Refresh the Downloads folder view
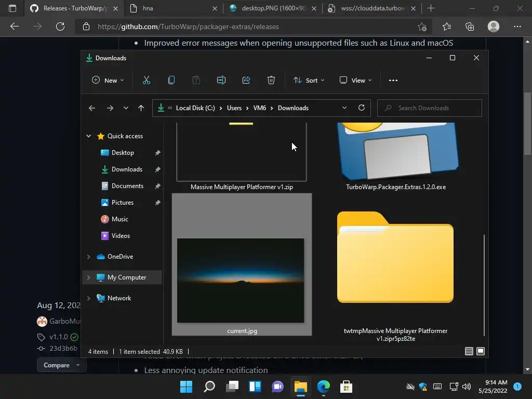This screenshot has height=399, width=532. (362, 108)
